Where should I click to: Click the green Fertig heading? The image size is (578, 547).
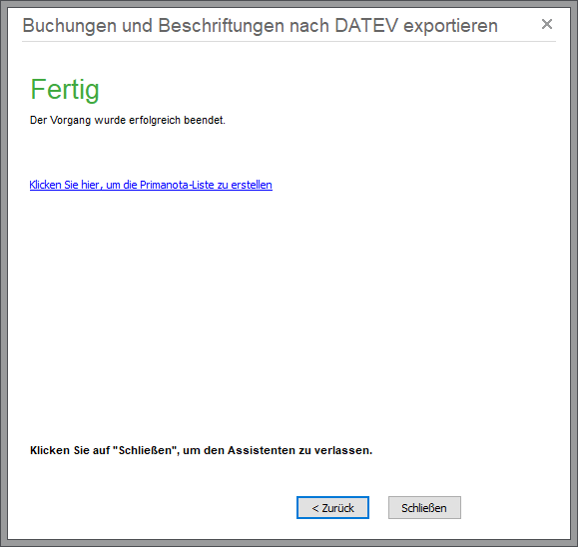pos(65,90)
